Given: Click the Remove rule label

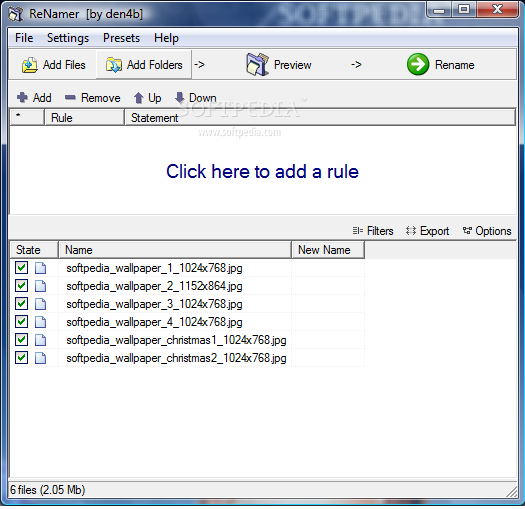Looking at the screenshot, I should [100, 98].
